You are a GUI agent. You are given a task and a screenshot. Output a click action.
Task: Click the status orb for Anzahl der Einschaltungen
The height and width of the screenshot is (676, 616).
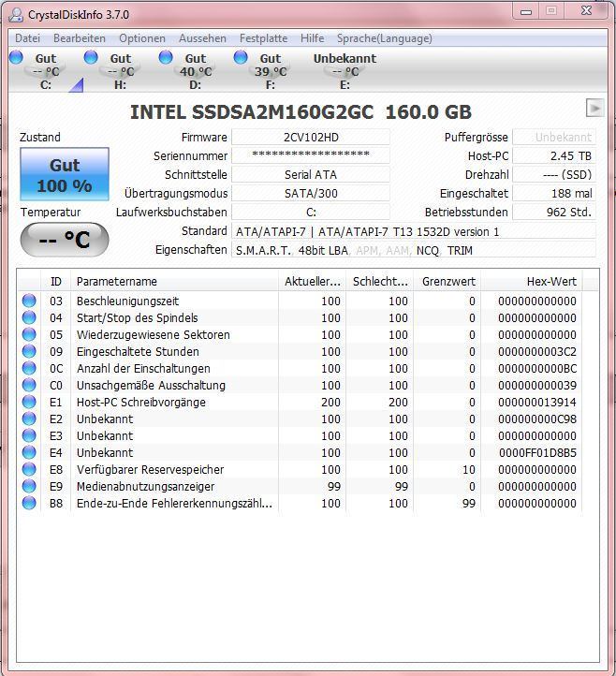(29, 368)
